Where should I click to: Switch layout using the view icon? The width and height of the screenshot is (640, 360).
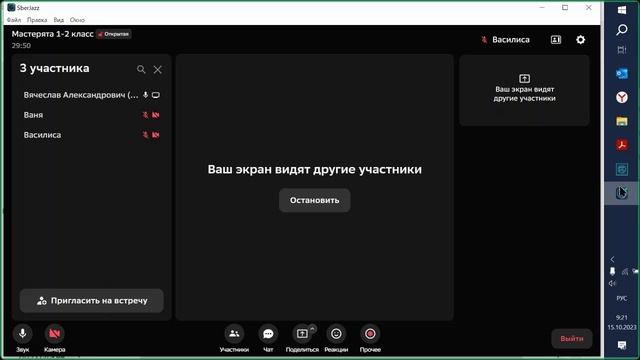click(x=556, y=40)
